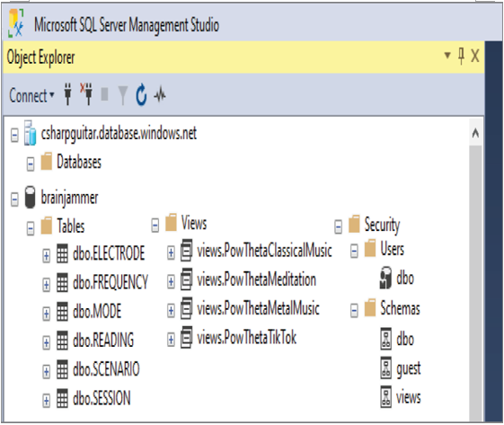
Task: Open the Activity Monitor pulse icon
Action: click(160, 94)
